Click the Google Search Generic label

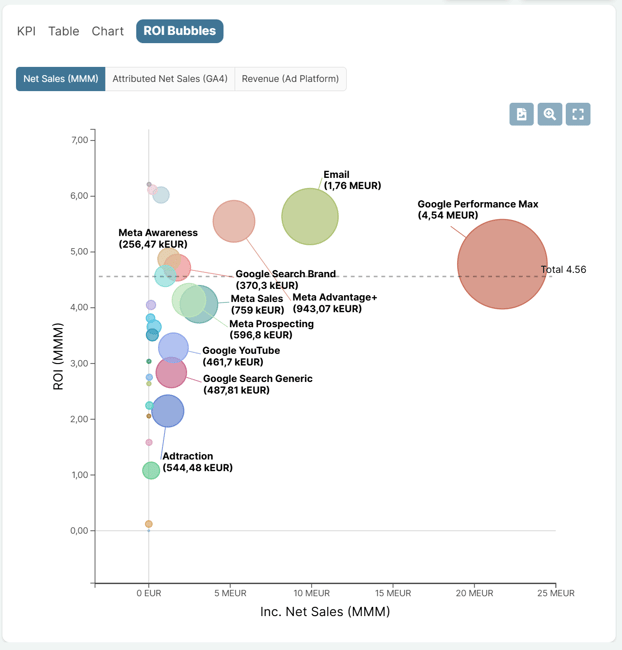coord(258,384)
